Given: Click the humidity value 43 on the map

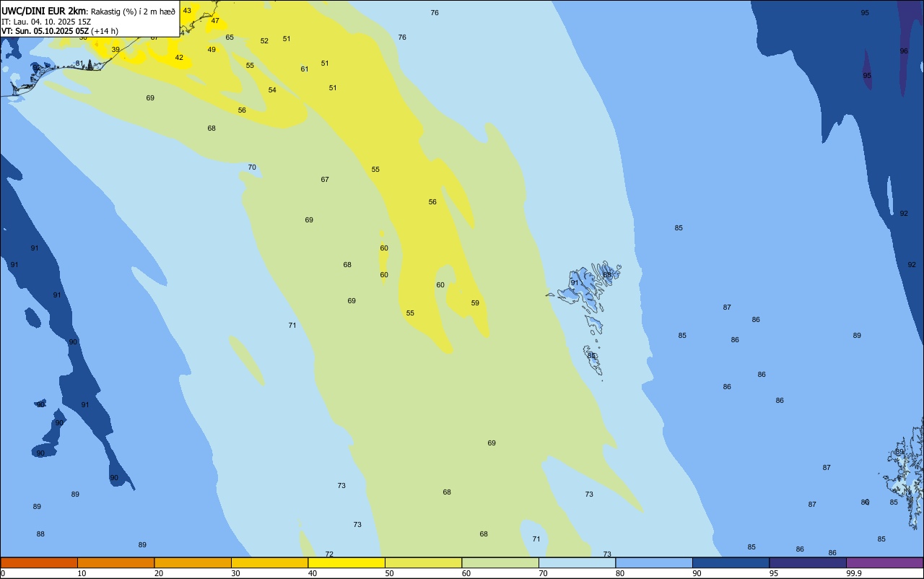Looking at the screenshot, I should tap(187, 11).
